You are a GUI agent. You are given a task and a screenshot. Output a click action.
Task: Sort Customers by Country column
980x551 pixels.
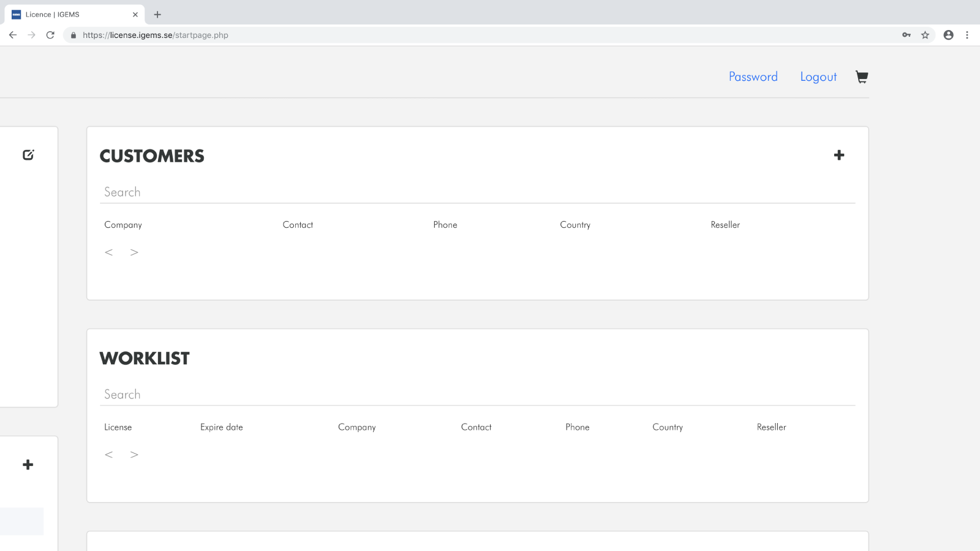[x=575, y=225]
